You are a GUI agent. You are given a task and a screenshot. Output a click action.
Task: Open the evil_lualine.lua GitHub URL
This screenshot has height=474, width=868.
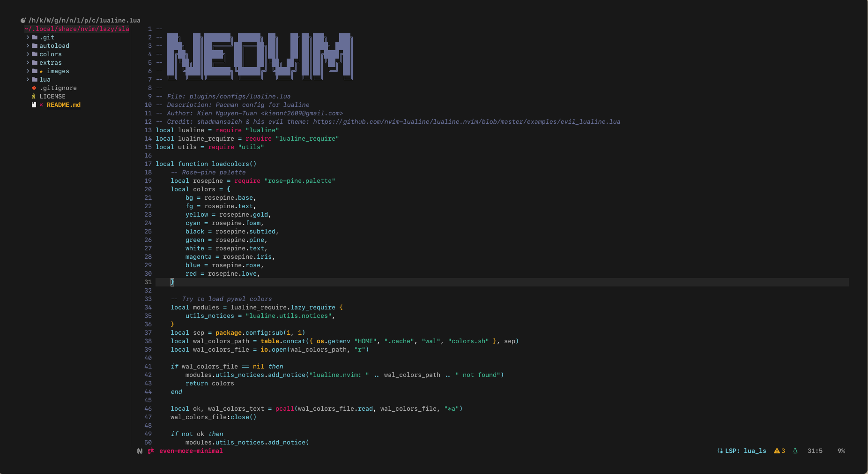click(x=467, y=122)
